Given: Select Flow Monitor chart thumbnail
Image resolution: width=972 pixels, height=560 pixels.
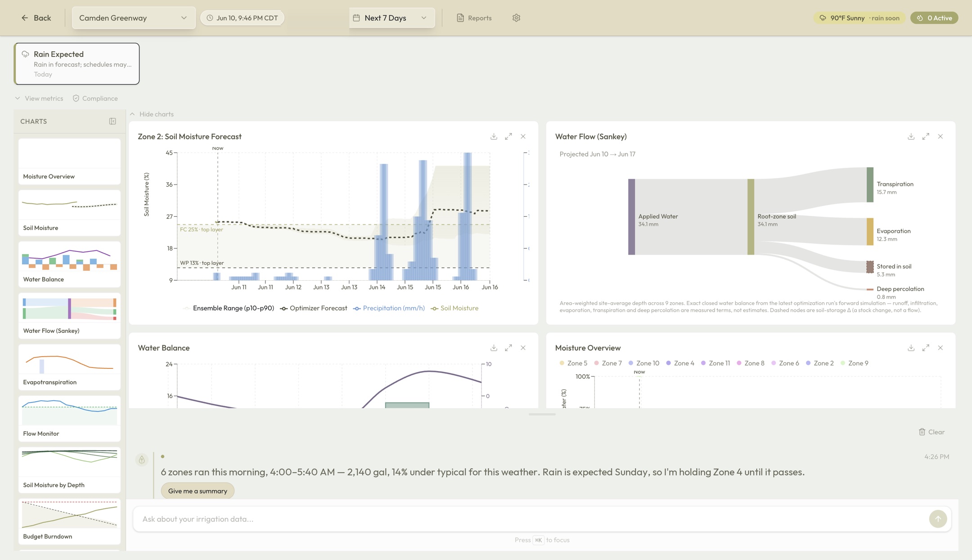Looking at the screenshot, I should click(x=69, y=418).
